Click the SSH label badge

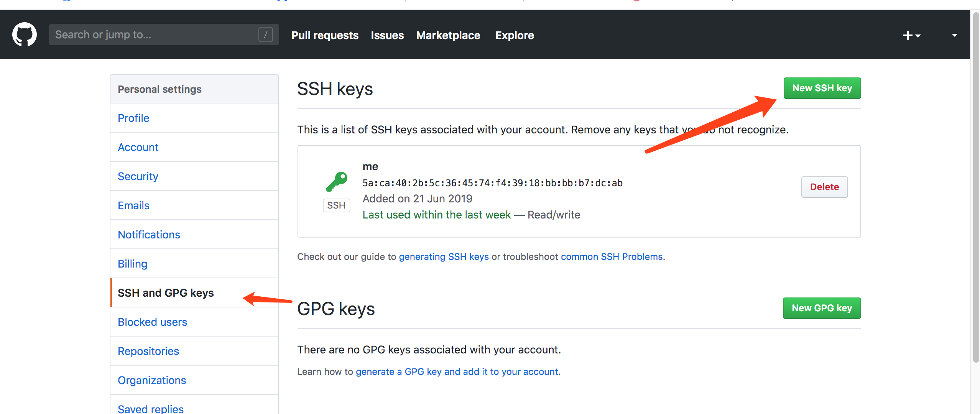coord(336,205)
